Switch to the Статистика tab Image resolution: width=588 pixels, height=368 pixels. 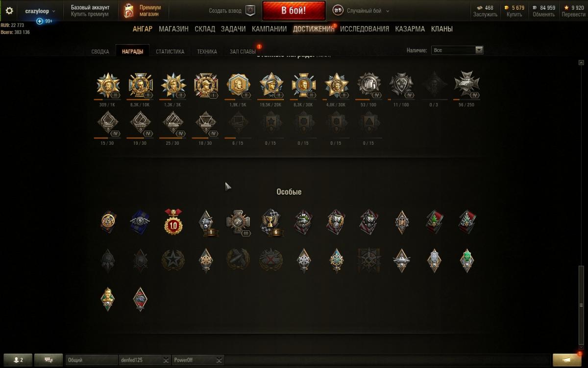point(170,52)
